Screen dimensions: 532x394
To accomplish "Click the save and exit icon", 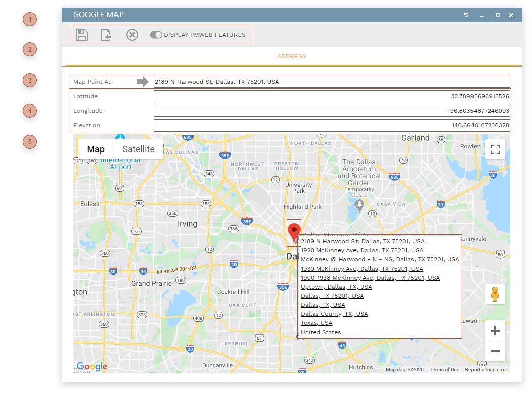I will click(106, 34).
